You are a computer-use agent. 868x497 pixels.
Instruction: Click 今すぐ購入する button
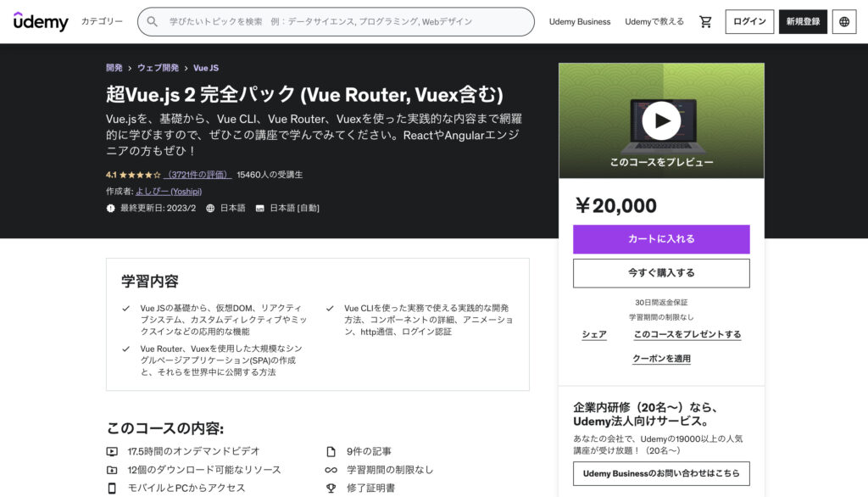coord(661,273)
